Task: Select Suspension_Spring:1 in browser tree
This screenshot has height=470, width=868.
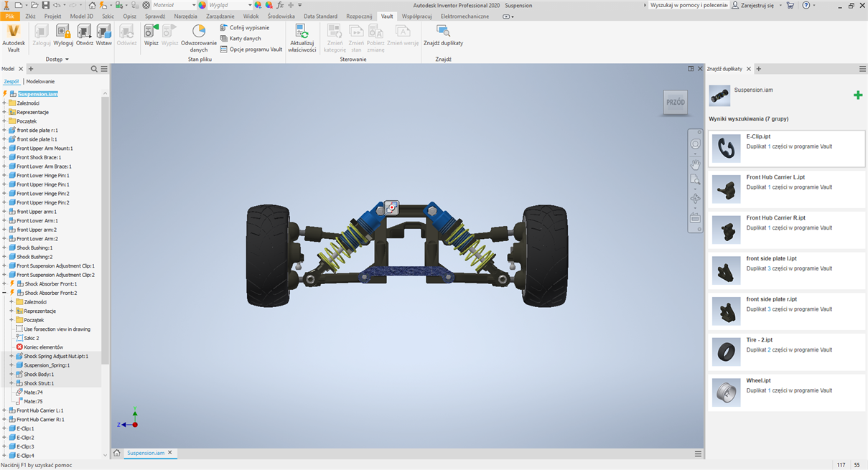Action: coord(47,365)
